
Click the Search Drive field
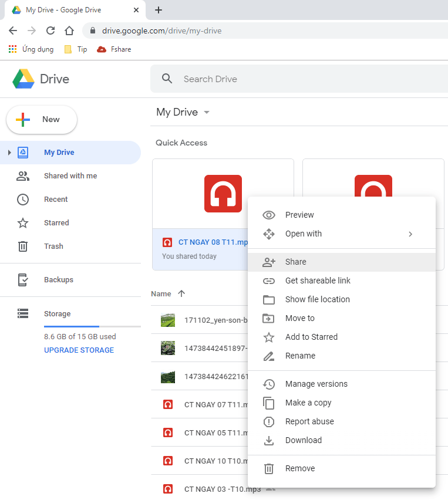tap(299, 79)
